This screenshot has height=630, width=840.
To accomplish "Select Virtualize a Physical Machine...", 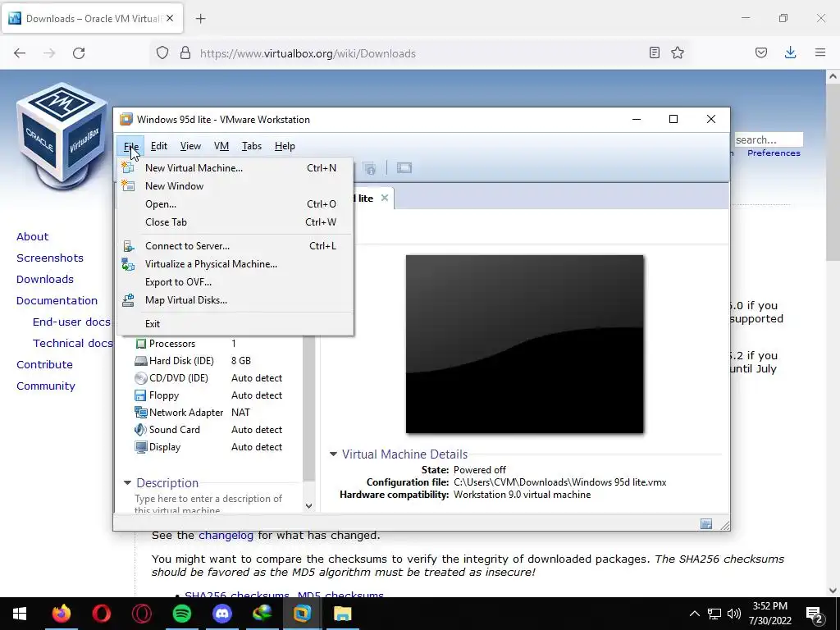I will coord(235,264).
